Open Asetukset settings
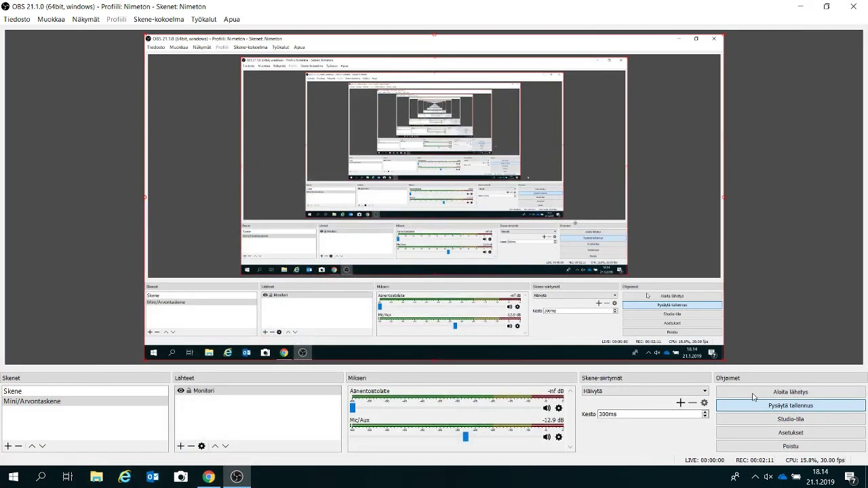The image size is (868, 488). coord(791,432)
